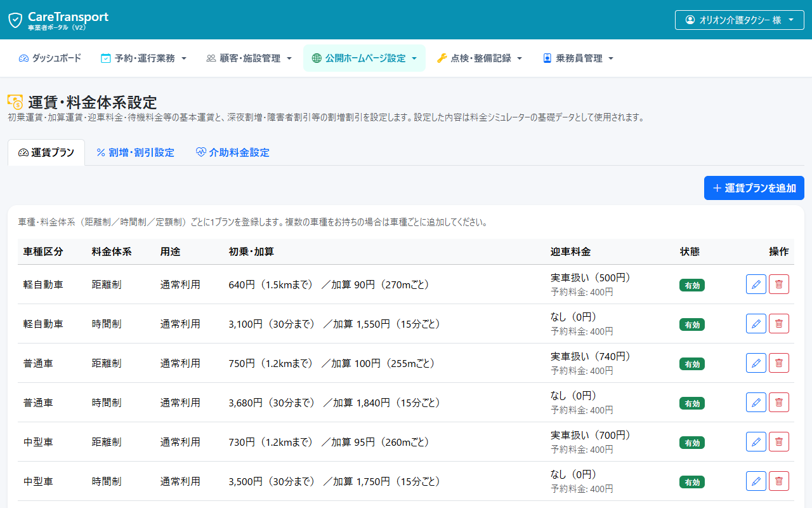Edit the 普通車 時間制 plan

[756, 403]
